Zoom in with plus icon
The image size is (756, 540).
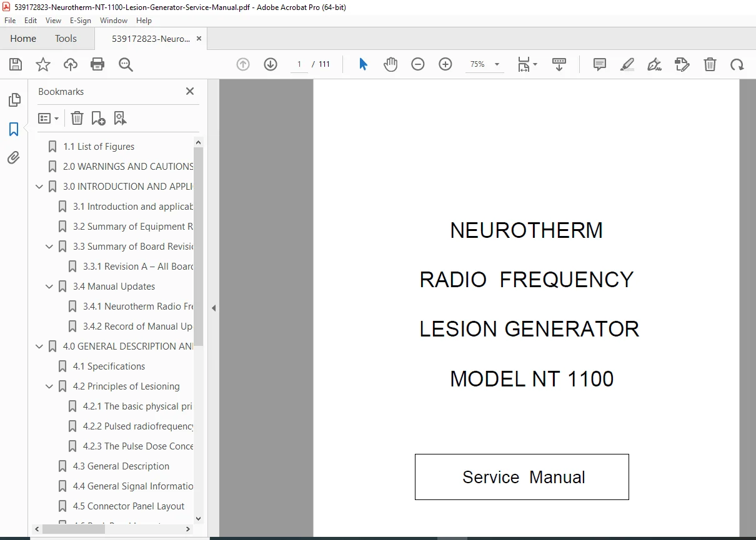tap(445, 64)
